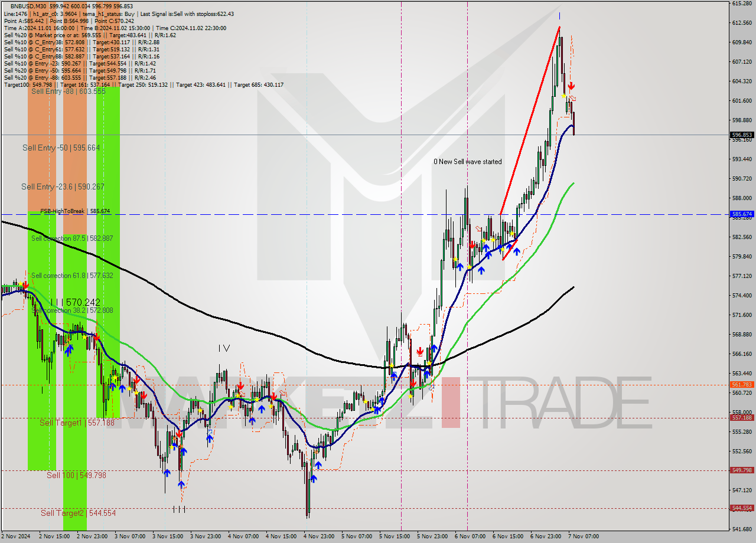
Task: Click the 'Sell correction 38.2 | 572.808' label
Action: coord(72,310)
